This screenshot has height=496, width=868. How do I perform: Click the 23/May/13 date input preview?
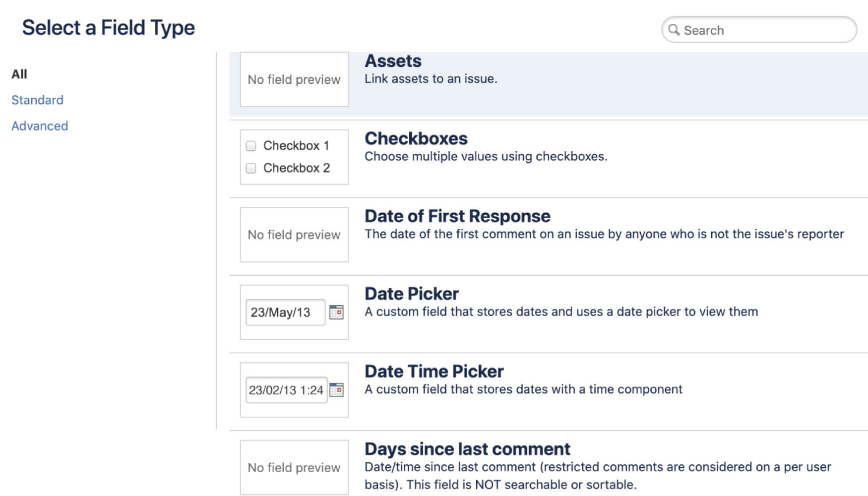pyautogui.click(x=285, y=312)
